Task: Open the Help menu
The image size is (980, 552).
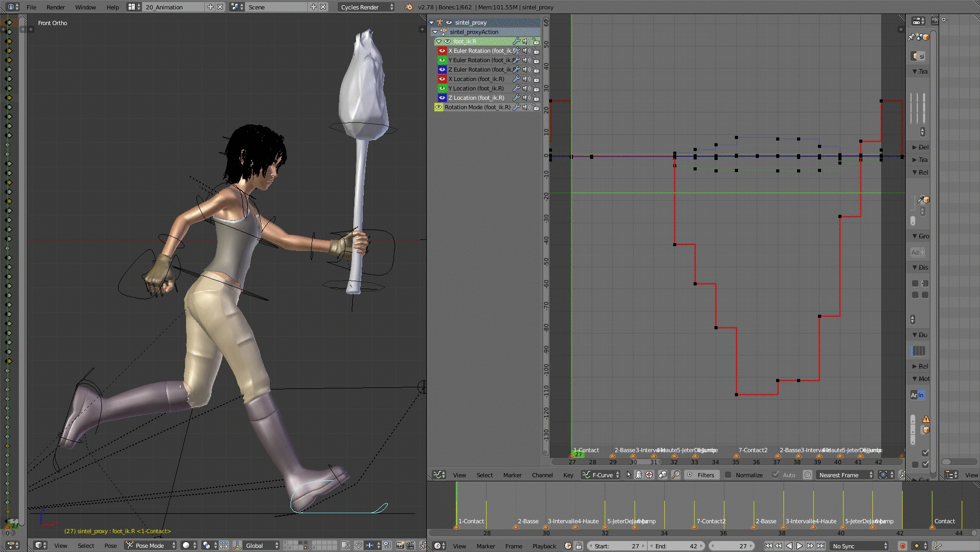Action: coord(112,7)
